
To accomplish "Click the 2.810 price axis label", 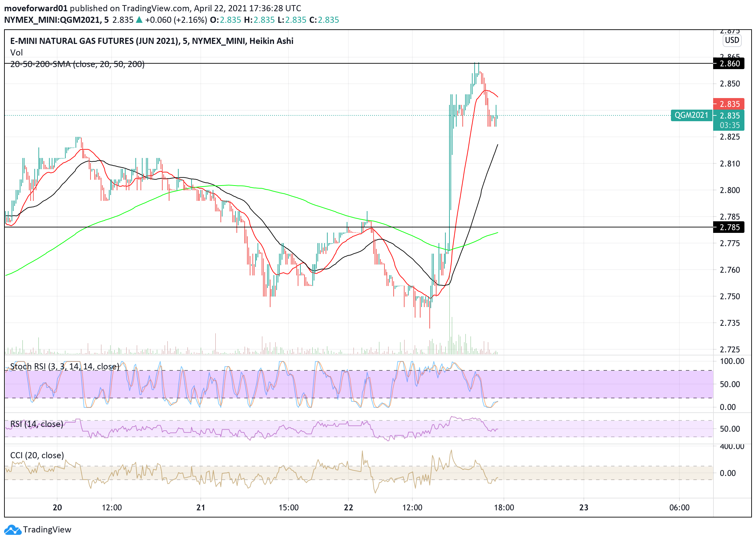I will [x=729, y=164].
